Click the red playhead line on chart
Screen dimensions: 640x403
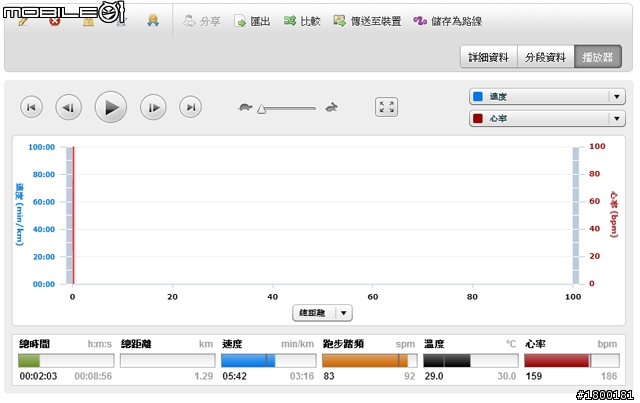(73, 215)
